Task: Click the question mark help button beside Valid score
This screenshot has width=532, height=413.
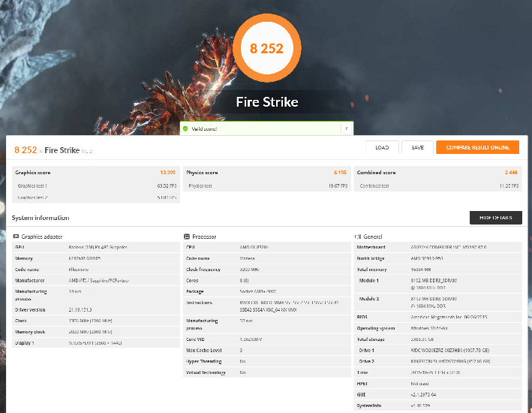Action: coord(346,128)
